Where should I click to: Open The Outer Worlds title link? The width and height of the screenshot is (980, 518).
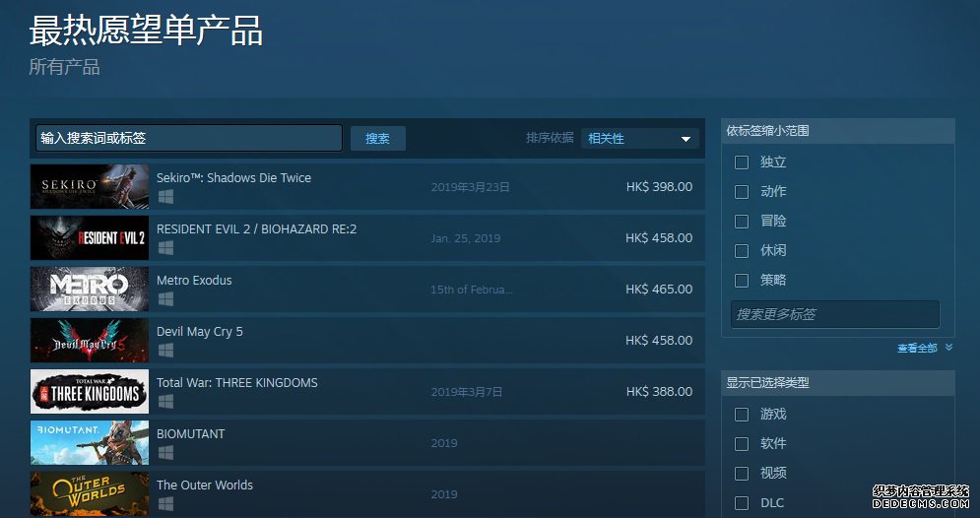pos(205,485)
